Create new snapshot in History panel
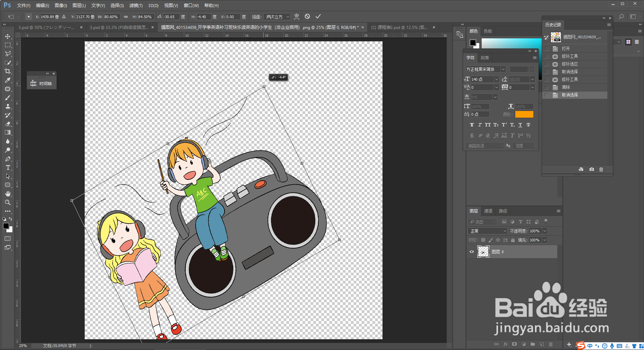Image resolution: width=644 pixels, height=350 pixels. coord(592,169)
